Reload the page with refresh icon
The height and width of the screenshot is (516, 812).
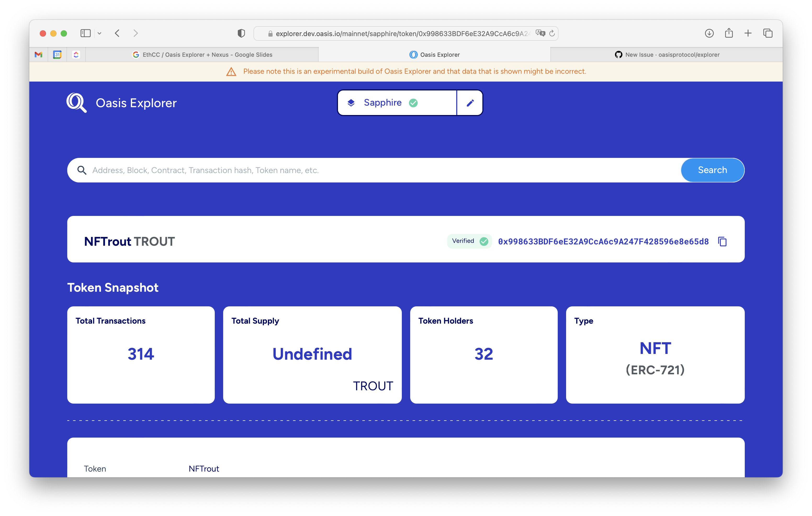click(552, 33)
